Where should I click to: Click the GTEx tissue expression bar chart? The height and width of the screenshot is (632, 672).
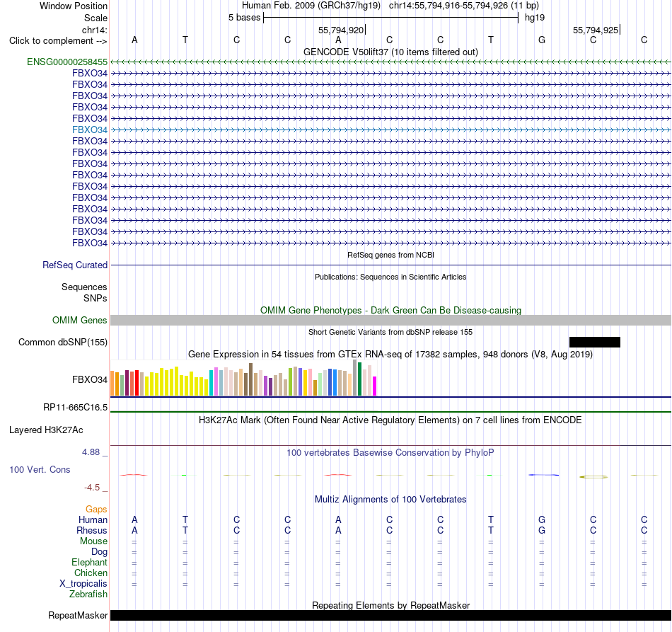(243, 378)
